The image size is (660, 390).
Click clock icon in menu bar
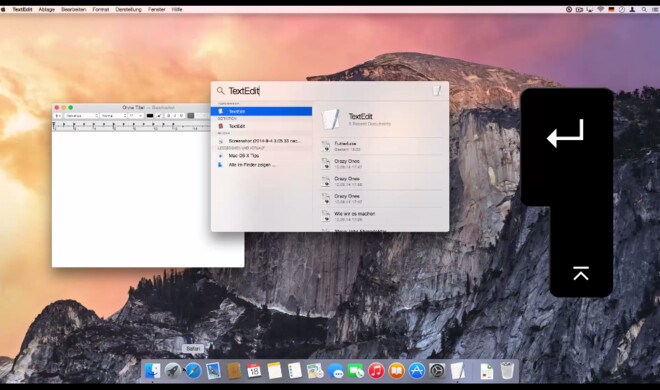pos(621,9)
